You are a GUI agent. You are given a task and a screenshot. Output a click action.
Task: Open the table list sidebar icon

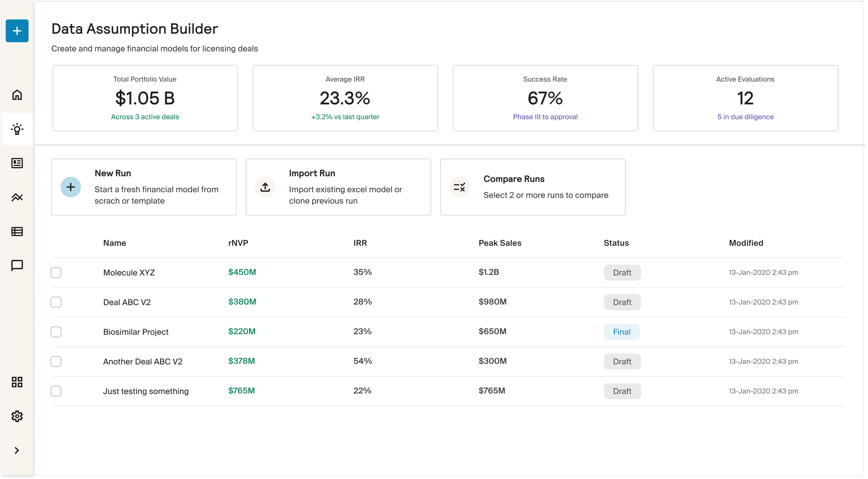pos(17,232)
